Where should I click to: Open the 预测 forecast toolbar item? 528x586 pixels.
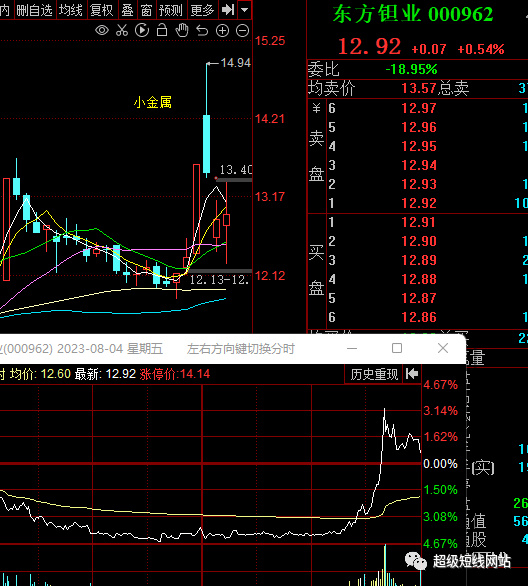[170, 10]
